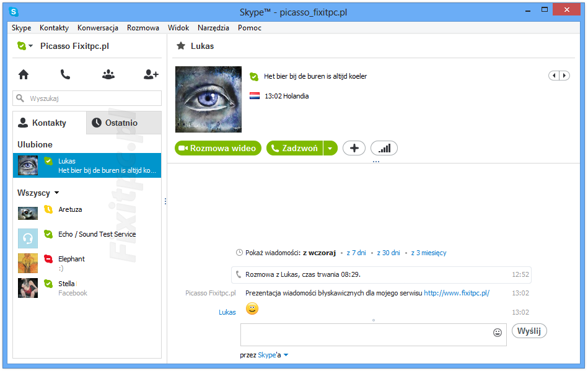The width and height of the screenshot is (588, 371).
Task: Open the call phones dial pad icon
Action: click(65, 74)
